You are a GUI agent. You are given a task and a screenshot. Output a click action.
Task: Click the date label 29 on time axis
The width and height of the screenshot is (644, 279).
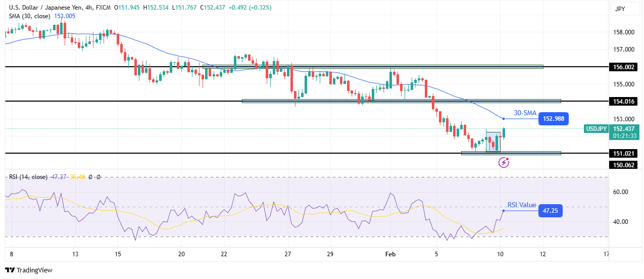pos(330,254)
